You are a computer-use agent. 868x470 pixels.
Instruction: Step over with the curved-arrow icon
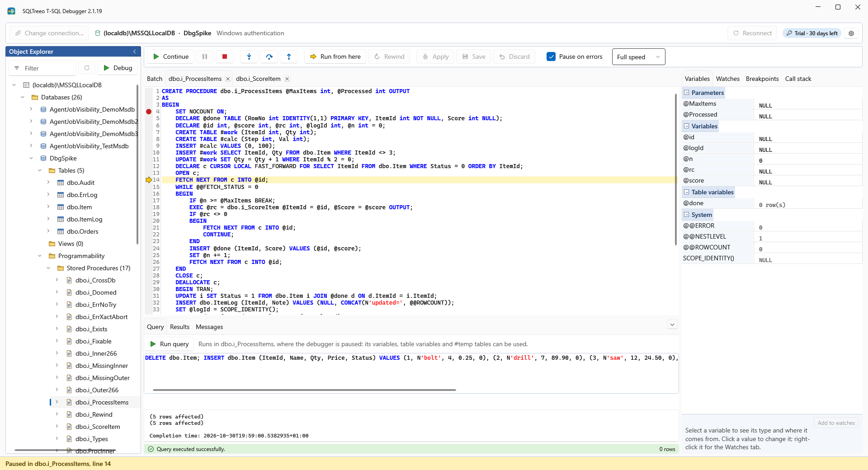[x=269, y=56]
